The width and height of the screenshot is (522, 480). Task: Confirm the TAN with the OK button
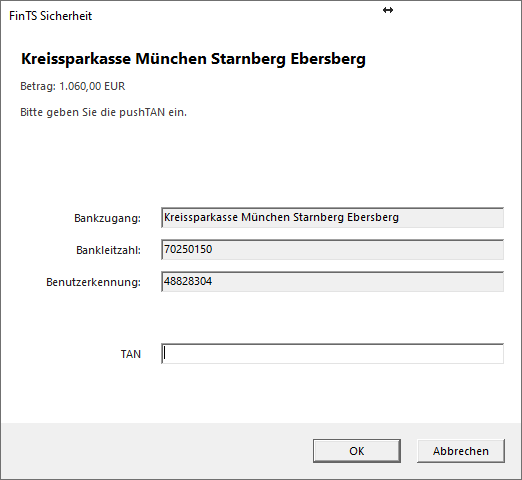pos(357,451)
